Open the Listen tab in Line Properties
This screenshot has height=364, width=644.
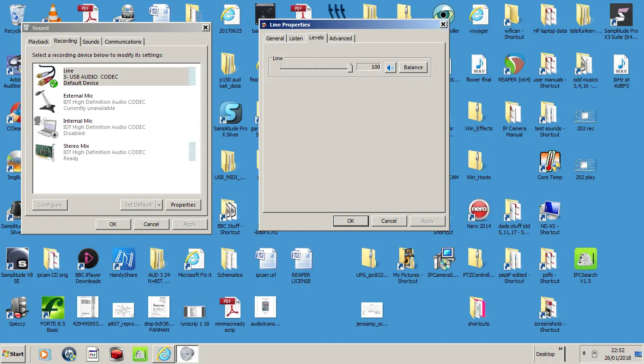(x=296, y=38)
